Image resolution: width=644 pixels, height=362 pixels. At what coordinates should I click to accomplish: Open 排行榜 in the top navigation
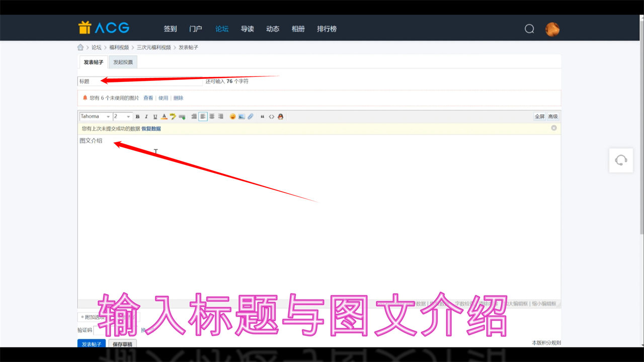point(327,29)
